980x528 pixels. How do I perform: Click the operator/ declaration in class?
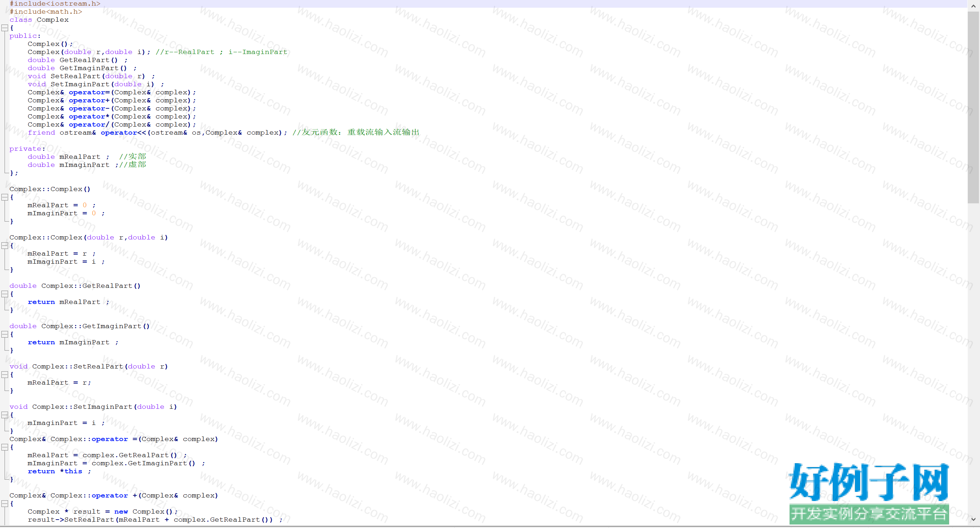click(112, 124)
